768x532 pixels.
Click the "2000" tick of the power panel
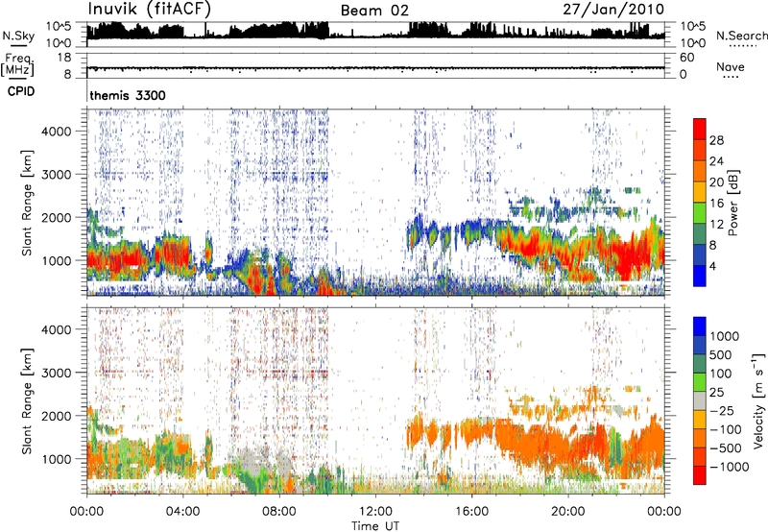click(x=57, y=217)
